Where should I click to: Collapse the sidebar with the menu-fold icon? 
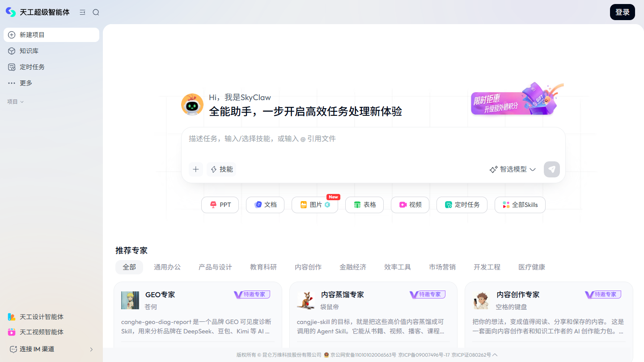[82, 13]
